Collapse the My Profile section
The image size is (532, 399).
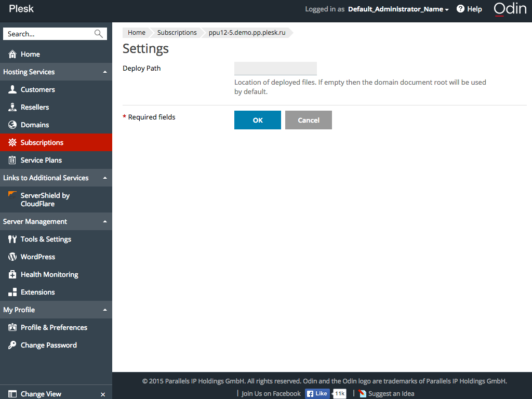pos(105,310)
